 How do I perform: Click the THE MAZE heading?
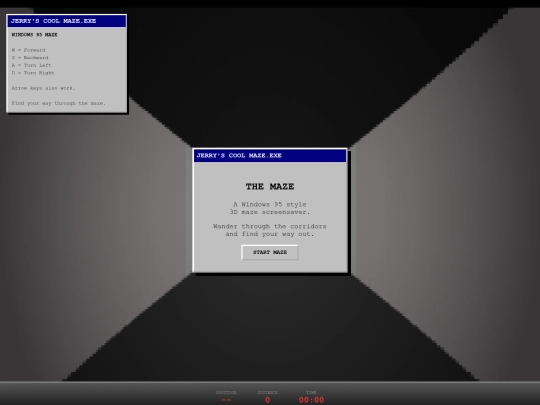click(270, 187)
